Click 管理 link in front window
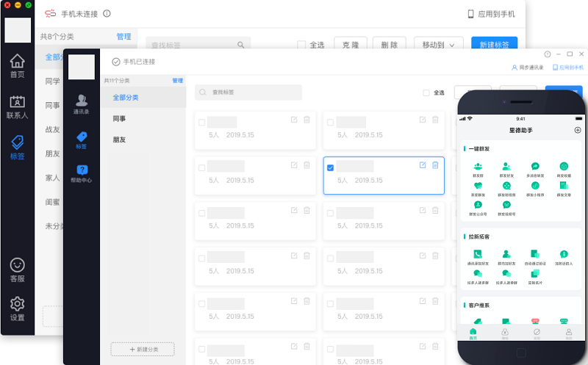588x365 pixels. (177, 80)
